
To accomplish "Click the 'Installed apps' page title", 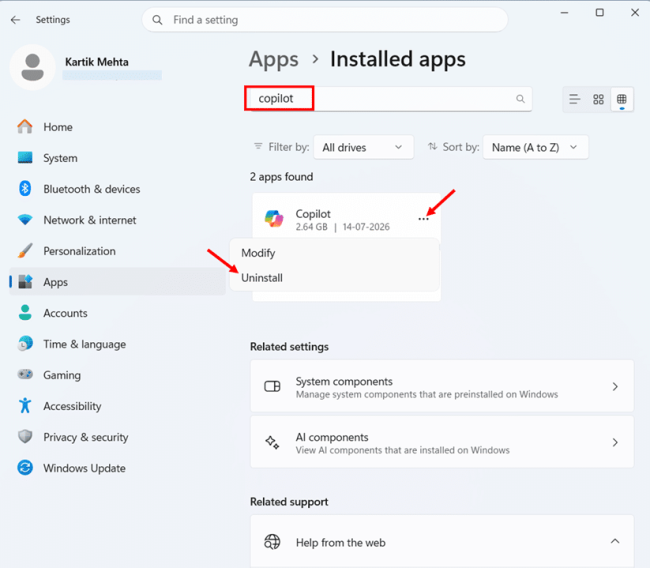I will click(398, 59).
